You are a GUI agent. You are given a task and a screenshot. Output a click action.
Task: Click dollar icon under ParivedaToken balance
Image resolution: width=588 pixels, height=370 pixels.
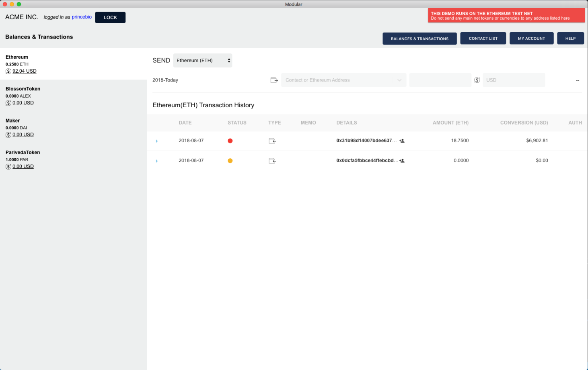click(x=8, y=166)
